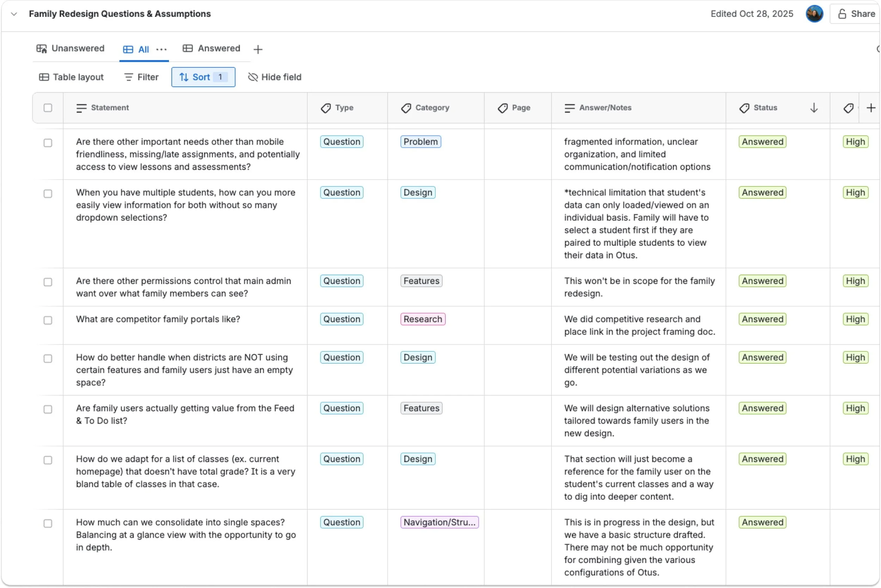Click the user avatar in the header
Screen dimensions: 881x588
click(x=814, y=14)
